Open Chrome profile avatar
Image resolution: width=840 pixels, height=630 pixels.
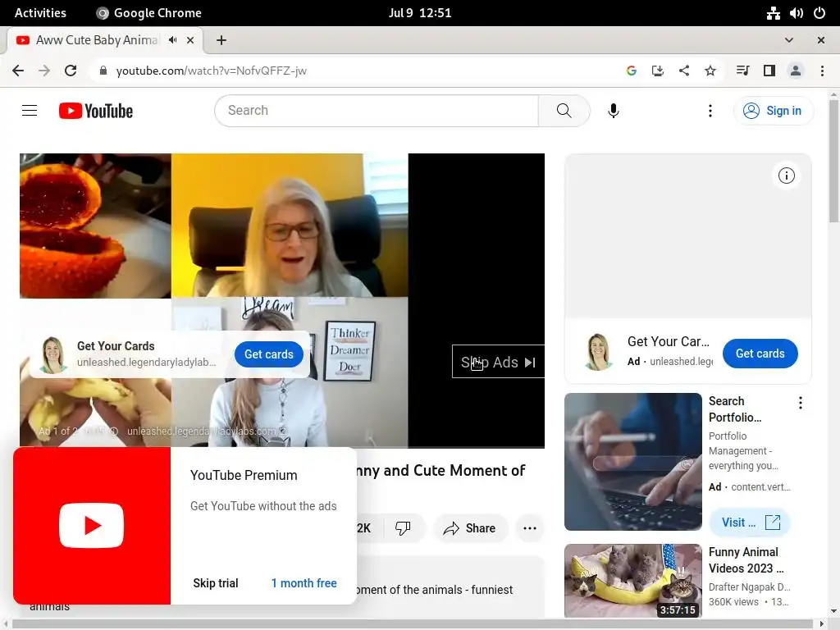(x=796, y=71)
